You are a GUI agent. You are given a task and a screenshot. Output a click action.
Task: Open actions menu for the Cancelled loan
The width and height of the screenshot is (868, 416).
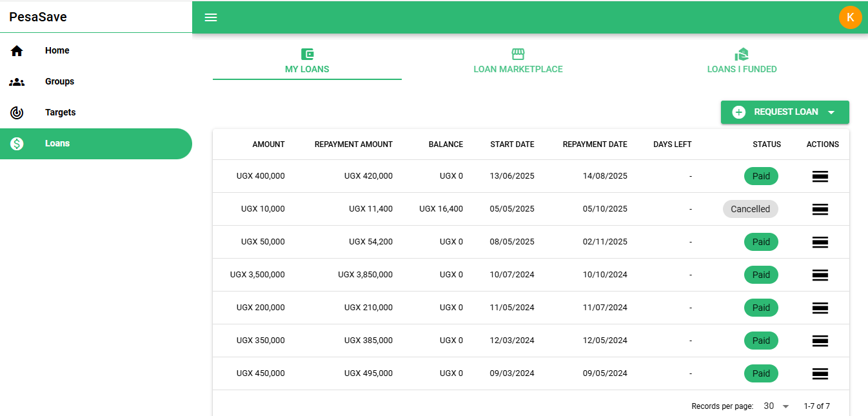coord(820,210)
